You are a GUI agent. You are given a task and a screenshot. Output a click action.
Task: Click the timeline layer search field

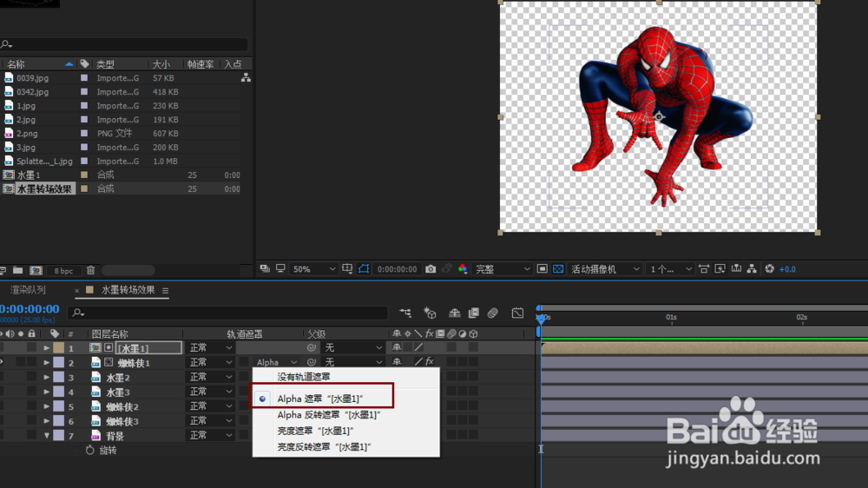227,313
